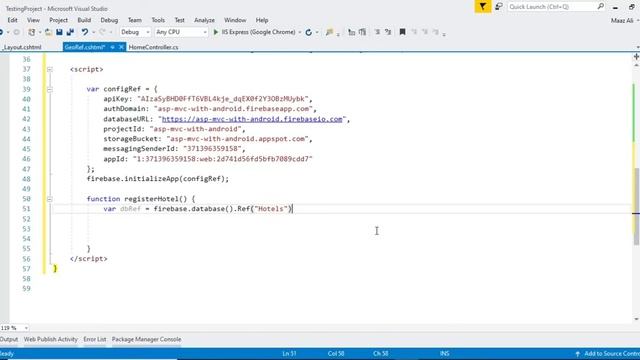Open the Web Publish Activity tab
The height and width of the screenshot is (360, 640).
pos(51,340)
